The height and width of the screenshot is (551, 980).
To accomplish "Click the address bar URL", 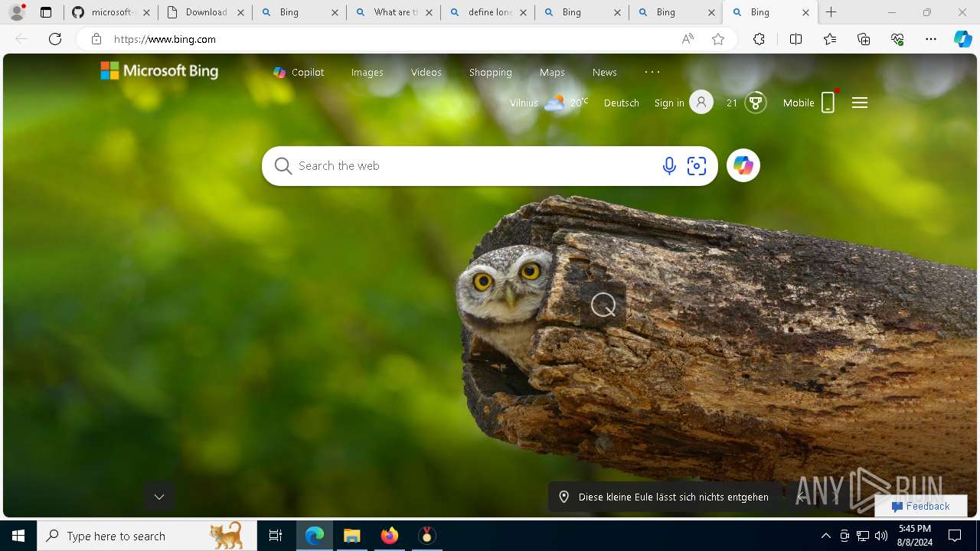I will [165, 39].
